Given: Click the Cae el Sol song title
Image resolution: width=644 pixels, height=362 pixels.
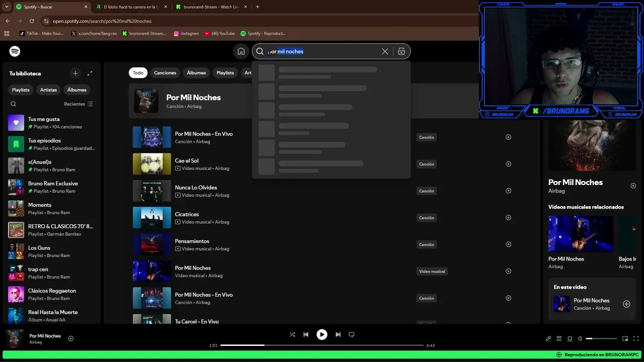Looking at the screenshot, I should pos(187,161).
